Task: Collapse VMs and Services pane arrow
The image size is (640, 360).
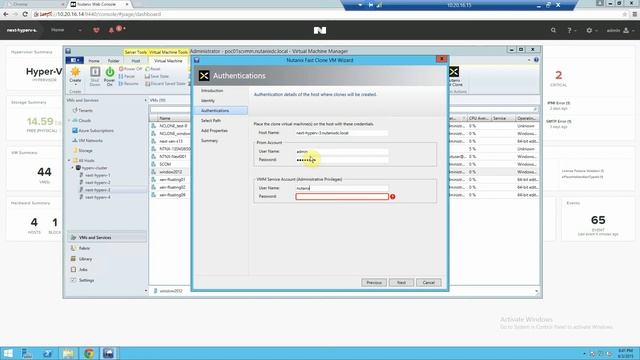Action: [145, 100]
